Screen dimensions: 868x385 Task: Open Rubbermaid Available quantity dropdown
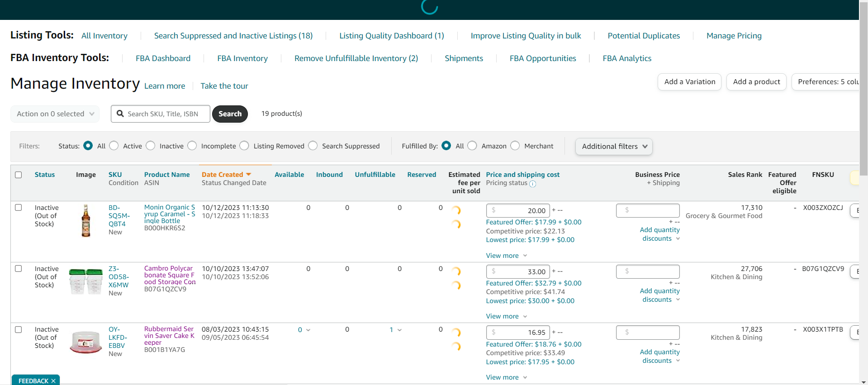[x=304, y=330]
